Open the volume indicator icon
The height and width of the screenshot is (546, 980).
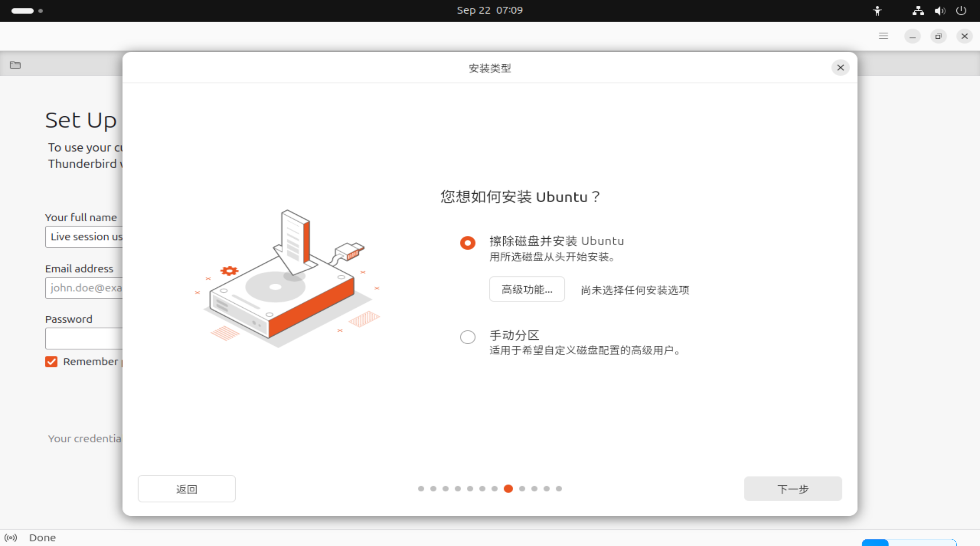(x=939, y=11)
